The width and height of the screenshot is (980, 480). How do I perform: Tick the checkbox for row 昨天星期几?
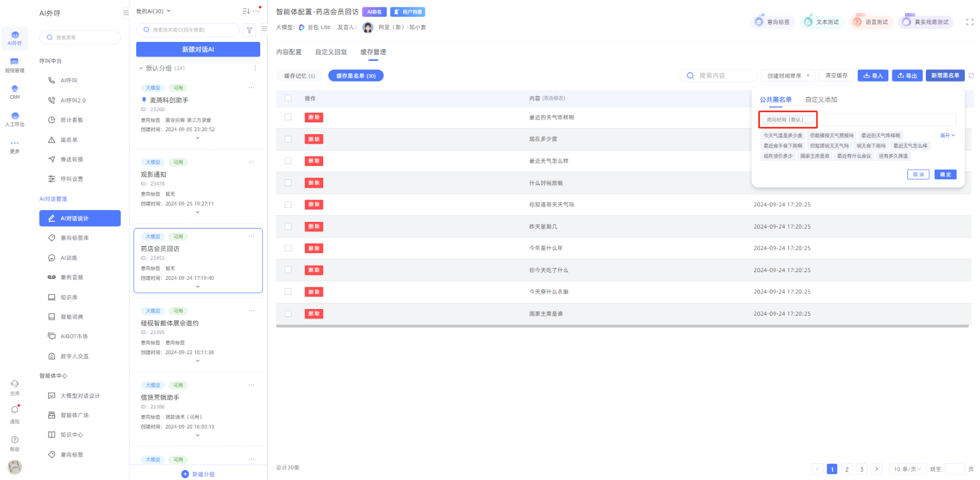(288, 226)
